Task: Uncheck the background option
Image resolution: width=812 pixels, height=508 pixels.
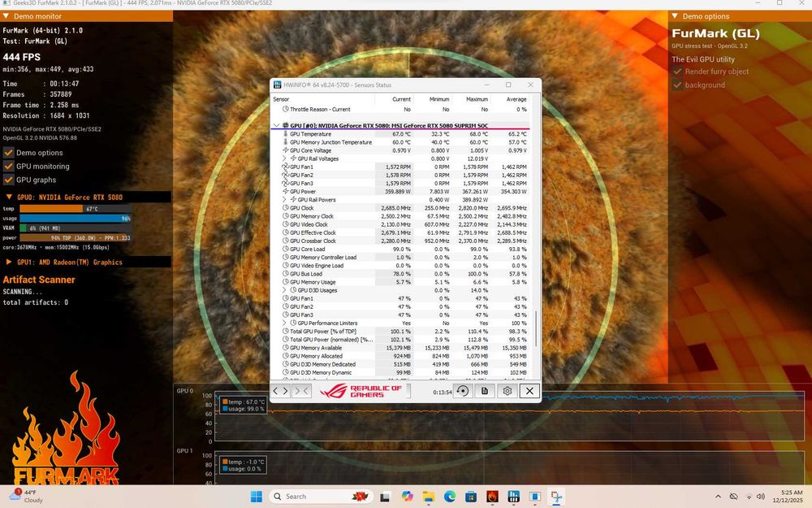Action: [x=677, y=85]
